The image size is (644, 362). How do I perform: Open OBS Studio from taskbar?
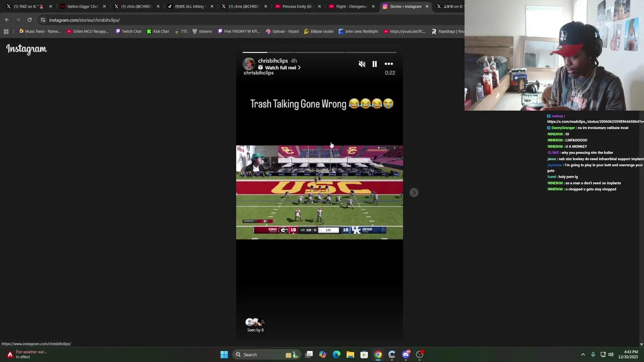420,354
